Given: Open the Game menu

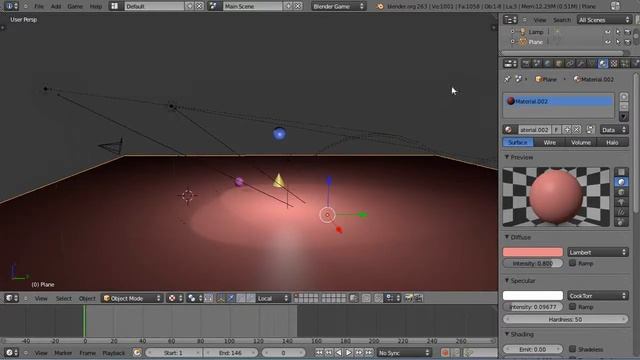Looking at the screenshot, I should 75,6.
